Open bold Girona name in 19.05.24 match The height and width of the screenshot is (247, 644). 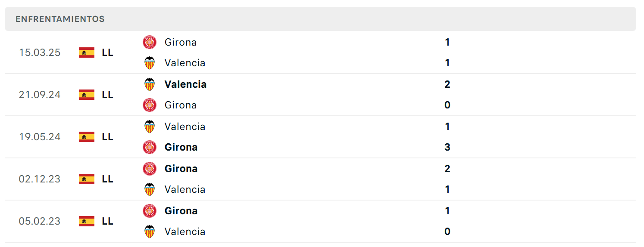(181, 147)
